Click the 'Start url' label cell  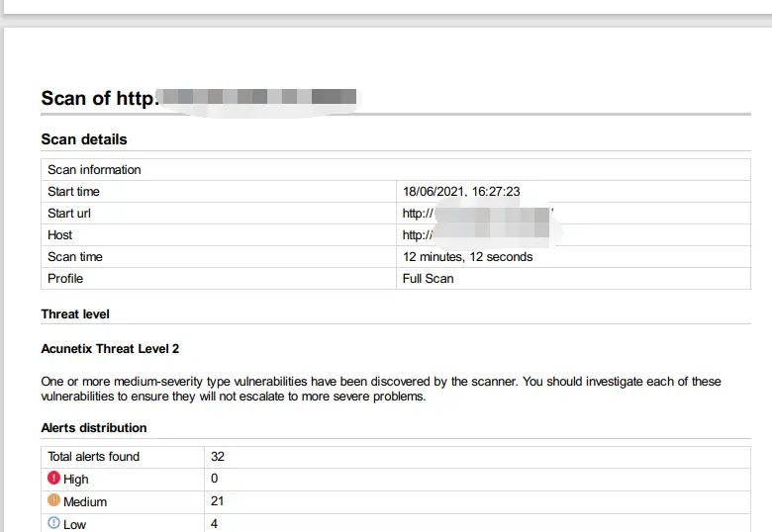tap(219, 213)
